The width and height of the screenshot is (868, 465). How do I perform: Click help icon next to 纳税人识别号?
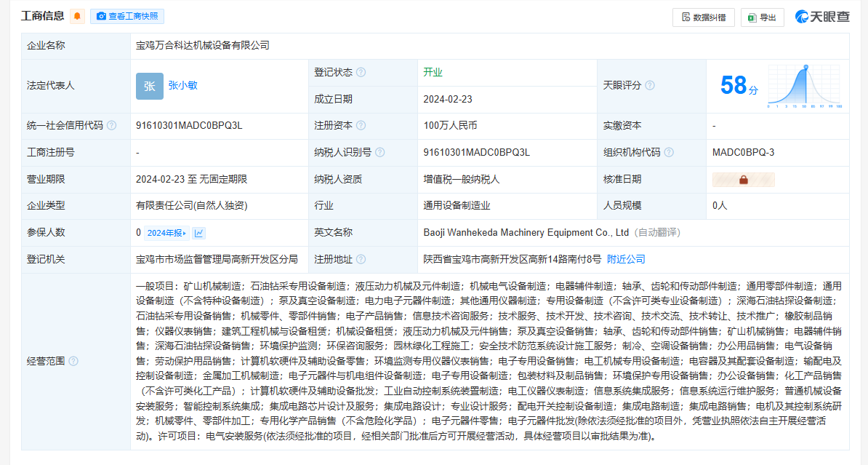379,152
